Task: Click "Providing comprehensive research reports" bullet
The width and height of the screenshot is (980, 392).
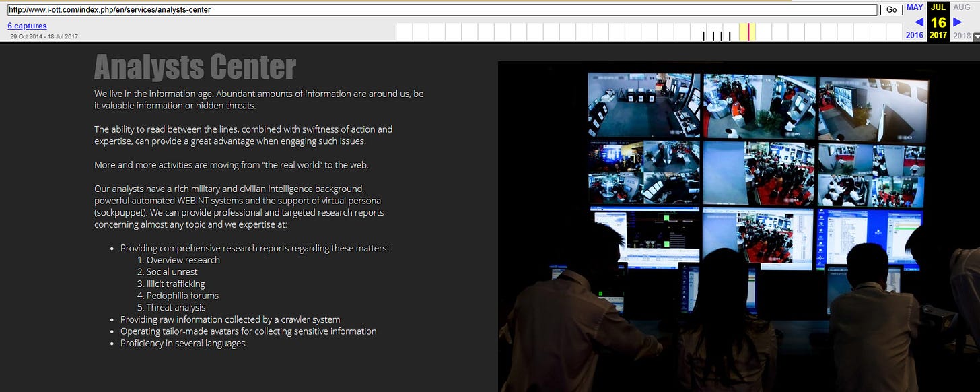Action: [x=254, y=249]
